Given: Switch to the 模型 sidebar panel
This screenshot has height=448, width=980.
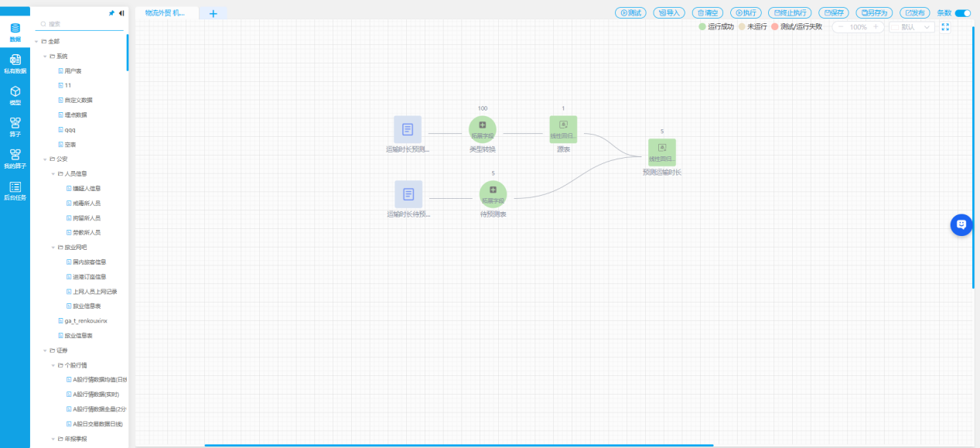Looking at the screenshot, I should (x=15, y=95).
